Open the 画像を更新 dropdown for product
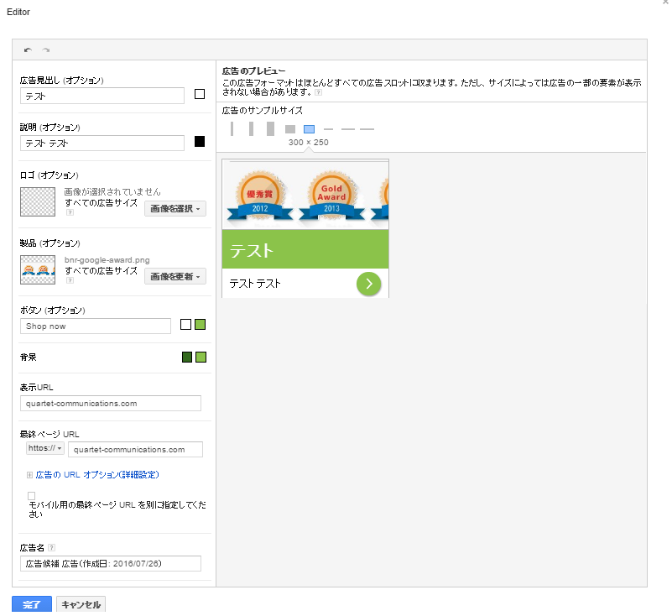Viewport: 672px width, 616px height. pyautogui.click(x=175, y=276)
